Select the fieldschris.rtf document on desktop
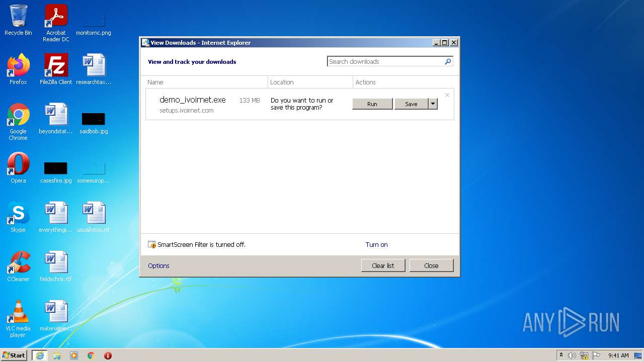The width and height of the screenshot is (644, 362). click(x=56, y=266)
